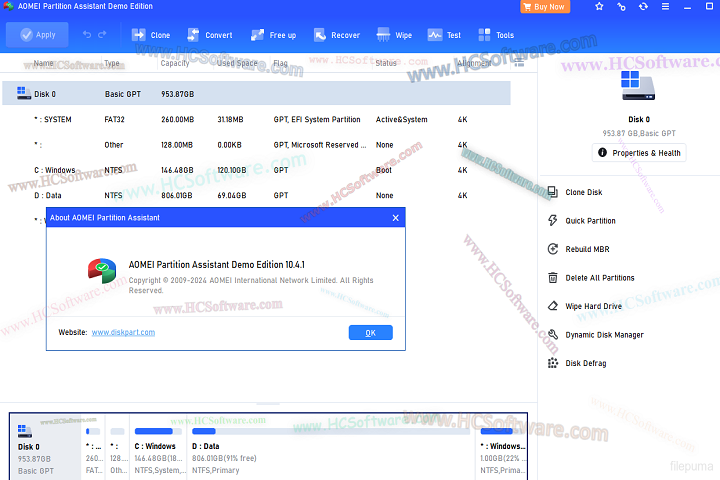
Task: Open the www.diskpart.com website link
Action: 123,332
